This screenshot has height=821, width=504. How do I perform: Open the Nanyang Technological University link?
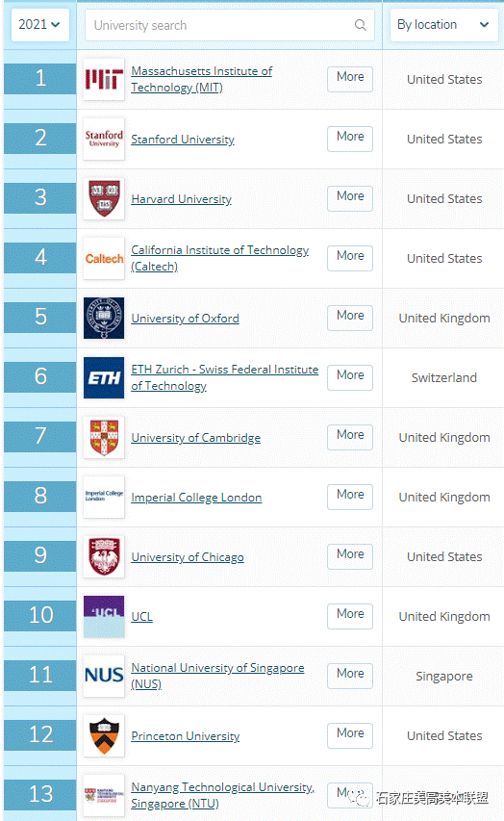[x=222, y=795]
